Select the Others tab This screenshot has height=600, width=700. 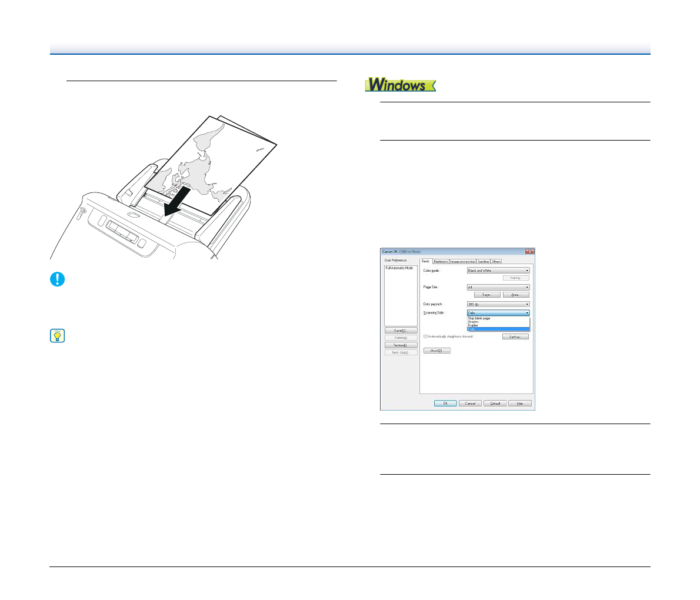pos(496,261)
